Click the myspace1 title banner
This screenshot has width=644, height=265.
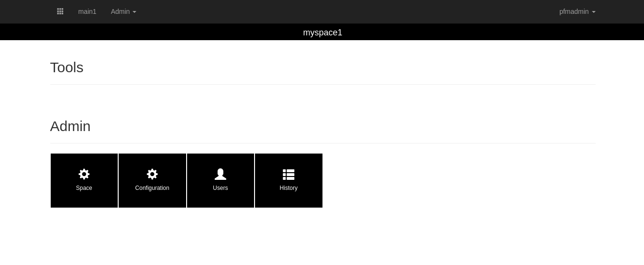[x=322, y=33]
